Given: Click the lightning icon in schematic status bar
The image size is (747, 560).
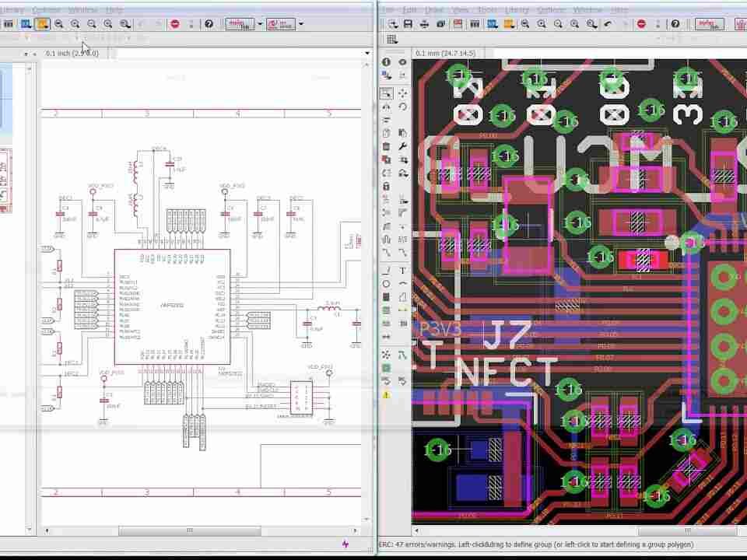Looking at the screenshot, I should (345, 544).
